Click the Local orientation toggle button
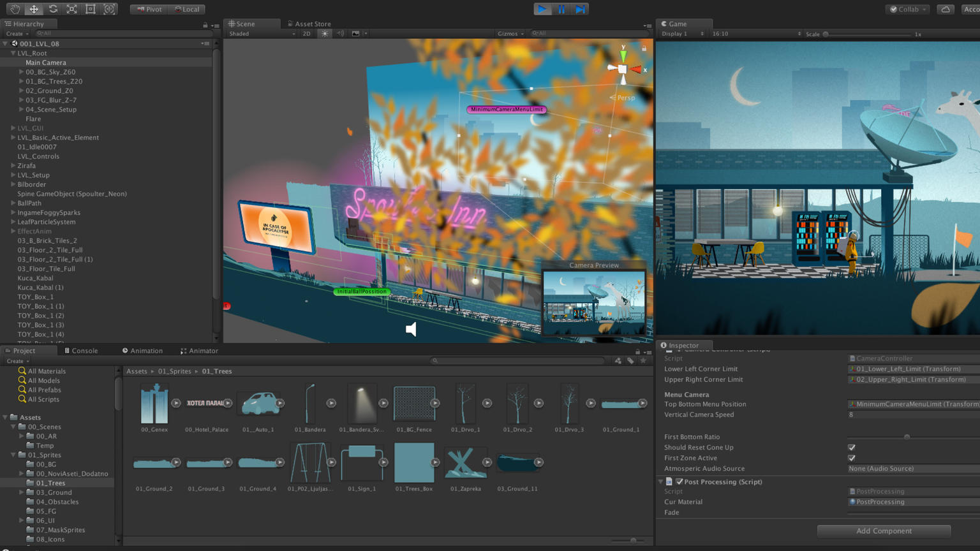This screenshot has height=551, width=980. click(188, 9)
